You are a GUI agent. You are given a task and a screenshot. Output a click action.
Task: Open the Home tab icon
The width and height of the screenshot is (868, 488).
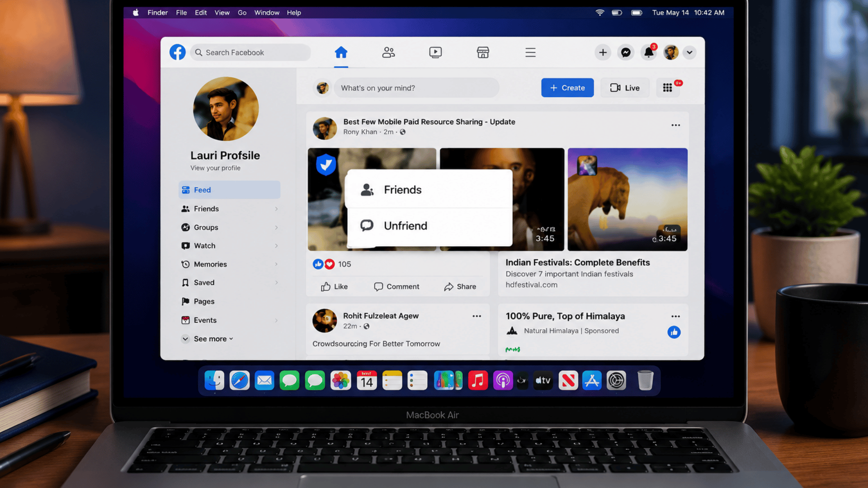341,52
